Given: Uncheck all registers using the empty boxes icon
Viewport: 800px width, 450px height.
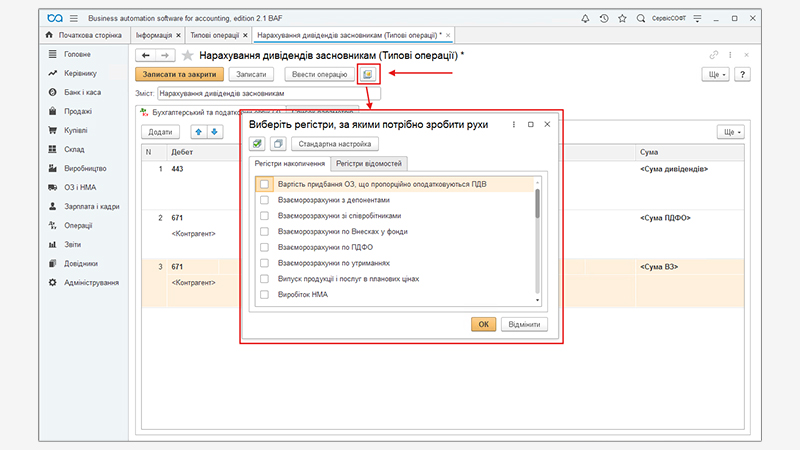Looking at the screenshot, I should [277, 144].
